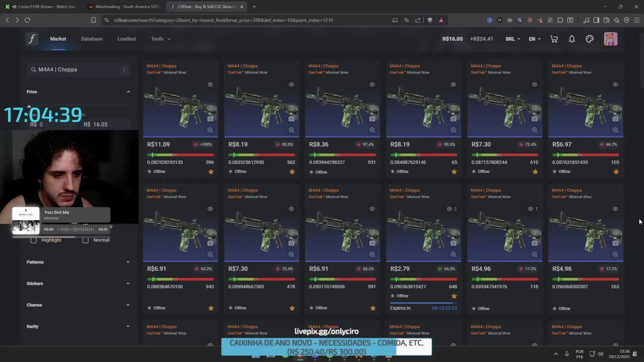Screen dimensions: 644x362
Task: Click the 34.3% discount badge
Action: tap(446, 268)
